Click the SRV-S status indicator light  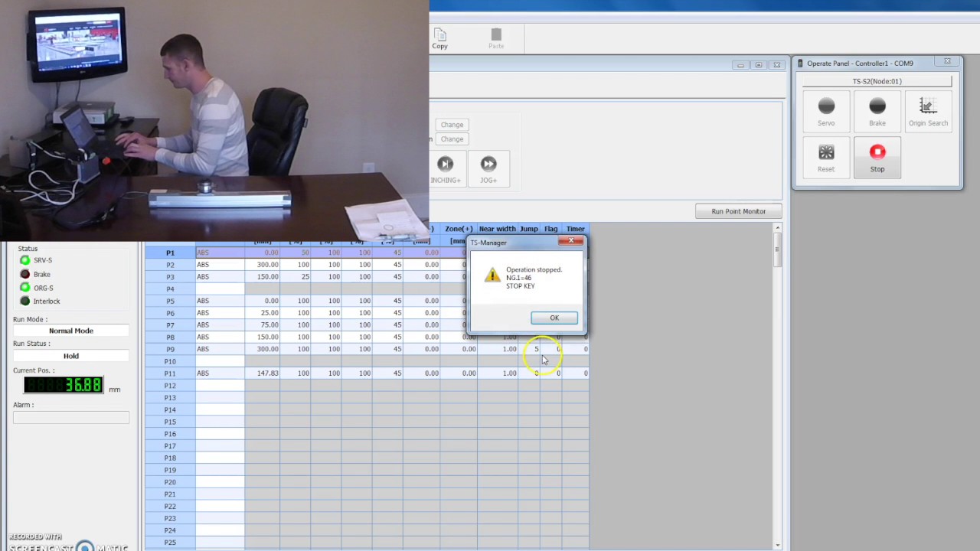click(25, 260)
